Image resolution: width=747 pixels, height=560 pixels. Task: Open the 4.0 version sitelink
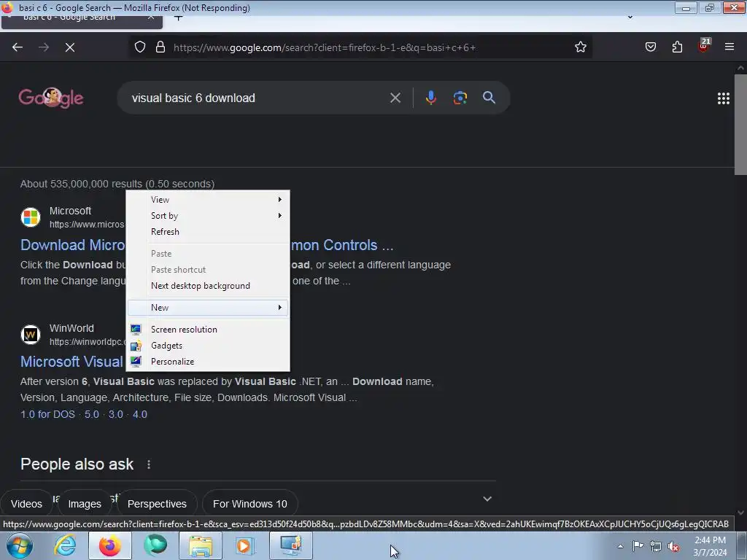tap(139, 414)
